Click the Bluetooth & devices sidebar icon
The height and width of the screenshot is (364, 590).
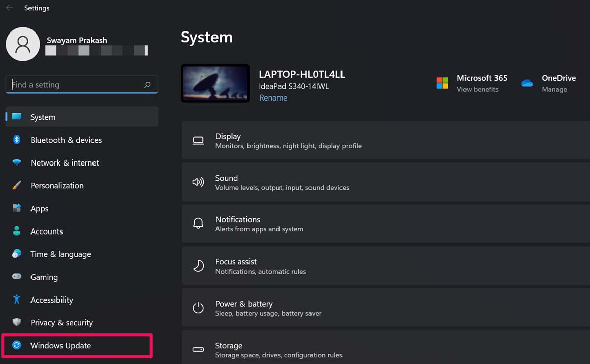click(x=16, y=140)
